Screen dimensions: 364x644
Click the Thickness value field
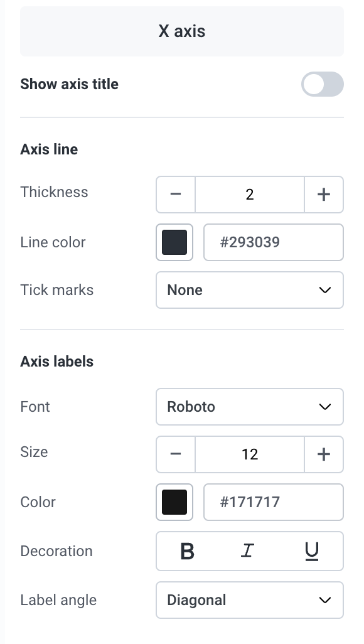250,195
